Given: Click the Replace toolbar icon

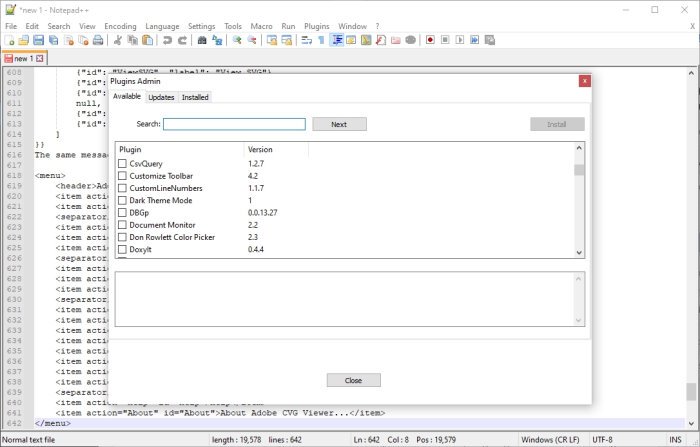Looking at the screenshot, I should point(217,40).
